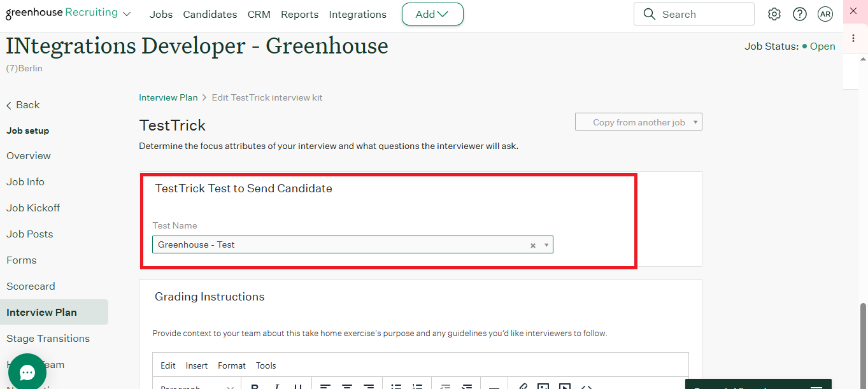Click the search magnifier icon
This screenshot has width=868, height=389.
pyautogui.click(x=650, y=14)
